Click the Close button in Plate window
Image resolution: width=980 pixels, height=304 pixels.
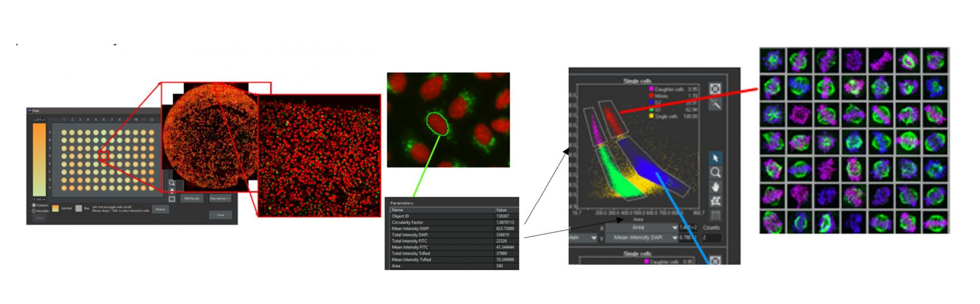coord(220,215)
